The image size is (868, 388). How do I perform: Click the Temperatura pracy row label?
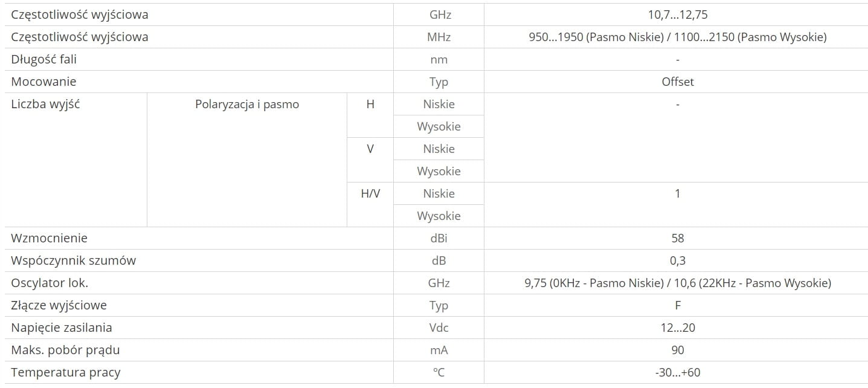tap(65, 372)
